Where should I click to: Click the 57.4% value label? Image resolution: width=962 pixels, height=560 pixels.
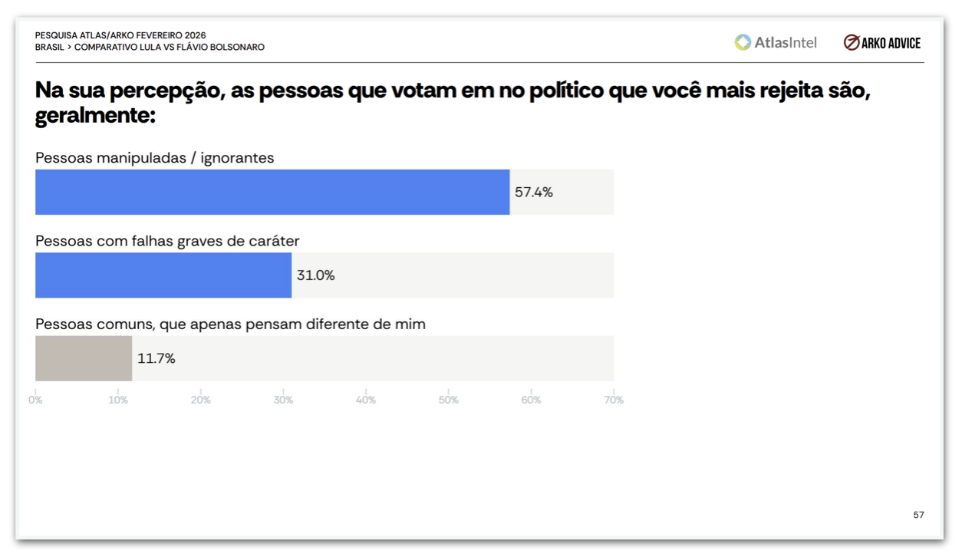tap(534, 192)
